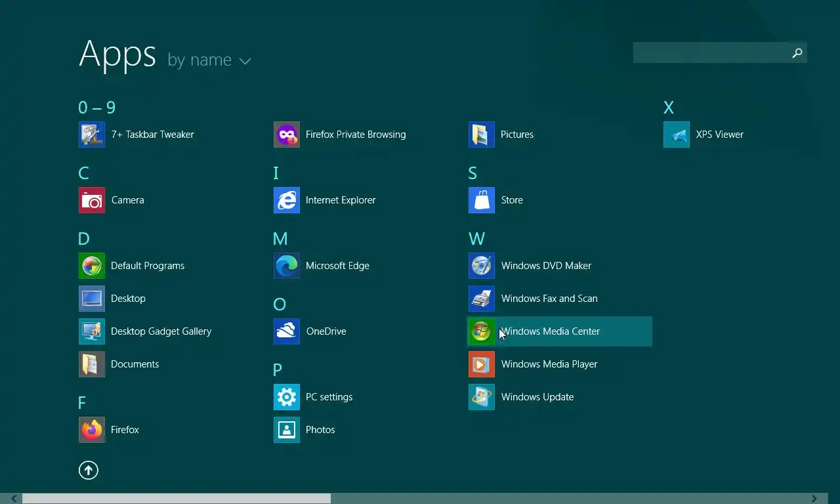Open the Default Programs icon
The image size is (840, 504).
click(x=92, y=266)
